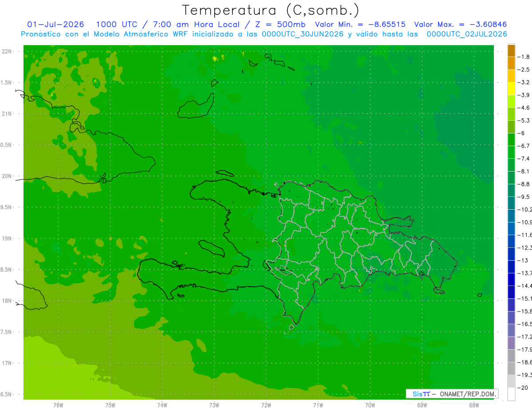
Task: Click the "22N" latitude label
Action: [7, 51]
